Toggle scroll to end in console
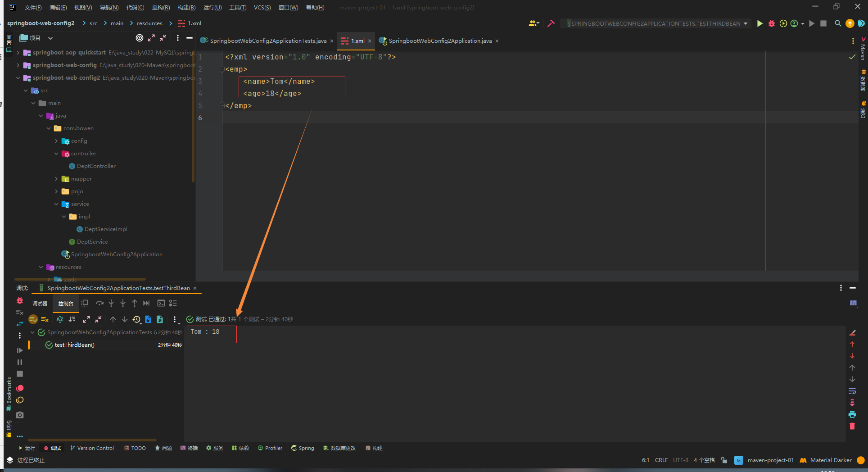 [x=852, y=403]
